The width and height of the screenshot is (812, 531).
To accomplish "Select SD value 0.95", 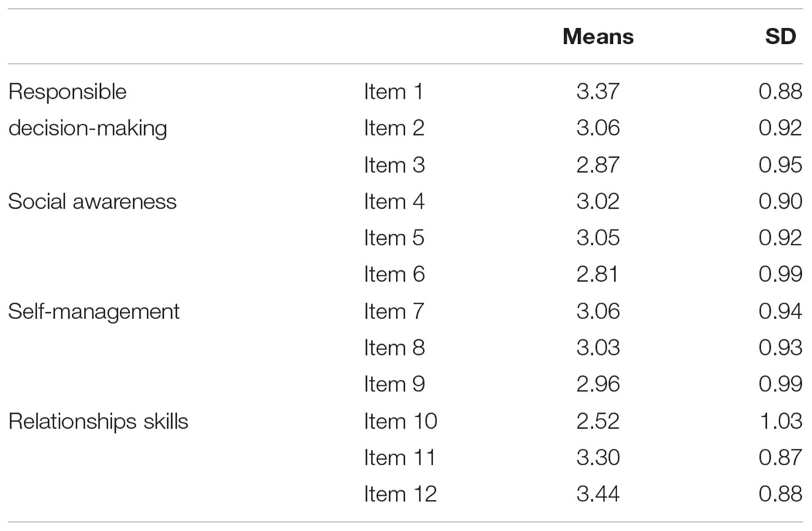I will (x=780, y=165).
